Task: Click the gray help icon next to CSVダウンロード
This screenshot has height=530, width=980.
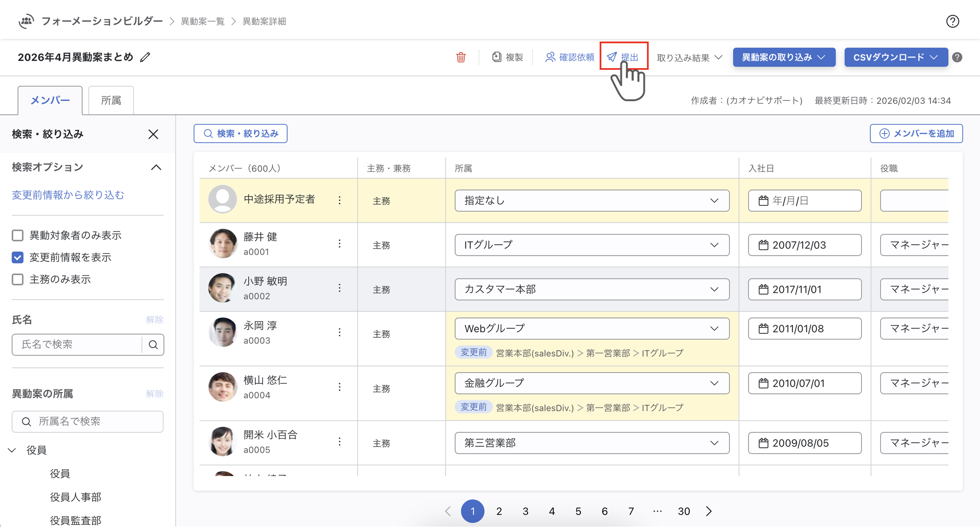Action: [957, 58]
